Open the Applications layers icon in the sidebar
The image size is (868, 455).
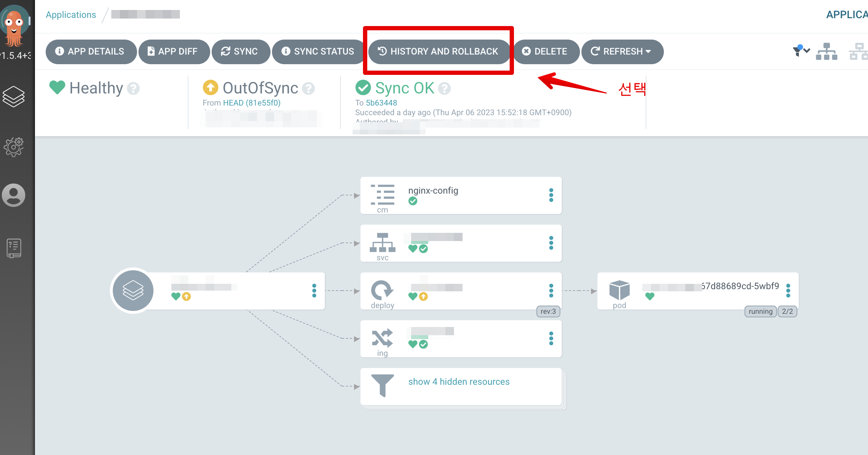pos(14,97)
